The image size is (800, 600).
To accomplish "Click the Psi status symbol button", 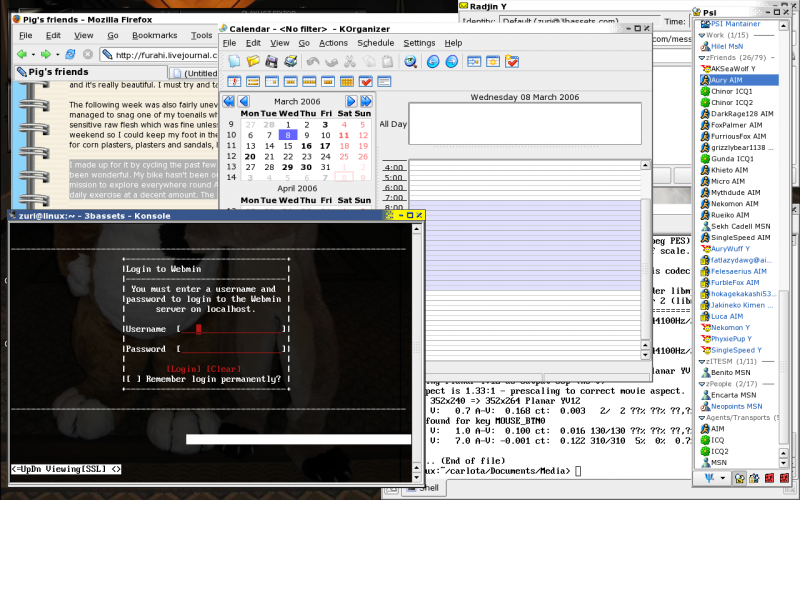I will click(709, 478).
